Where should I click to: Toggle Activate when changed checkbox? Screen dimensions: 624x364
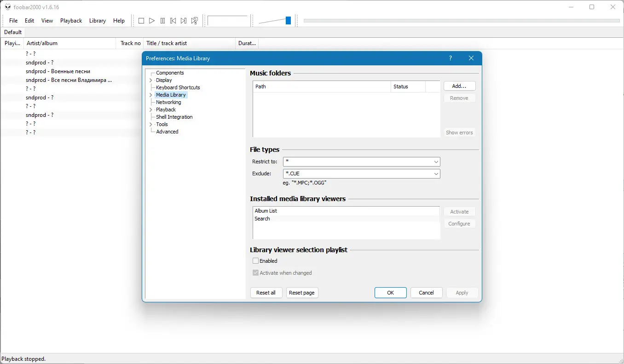[x=256, y=273]
